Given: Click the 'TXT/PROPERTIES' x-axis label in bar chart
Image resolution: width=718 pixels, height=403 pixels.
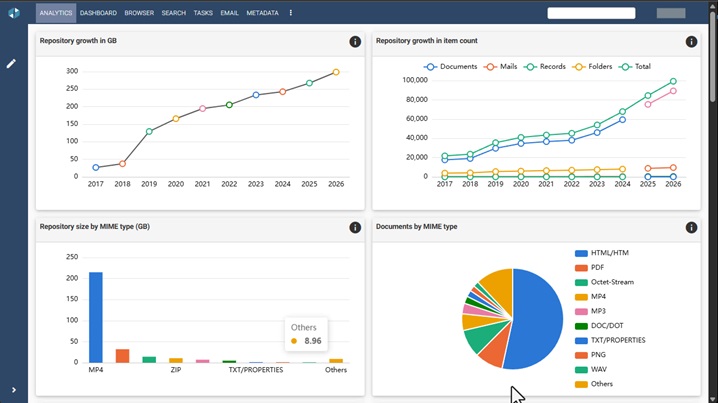Looking at the screenshot, I should coord(256,370).
